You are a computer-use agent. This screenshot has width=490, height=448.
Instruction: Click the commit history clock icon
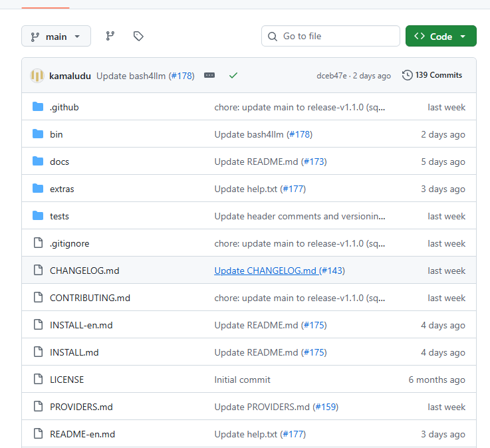click(407, 75)
